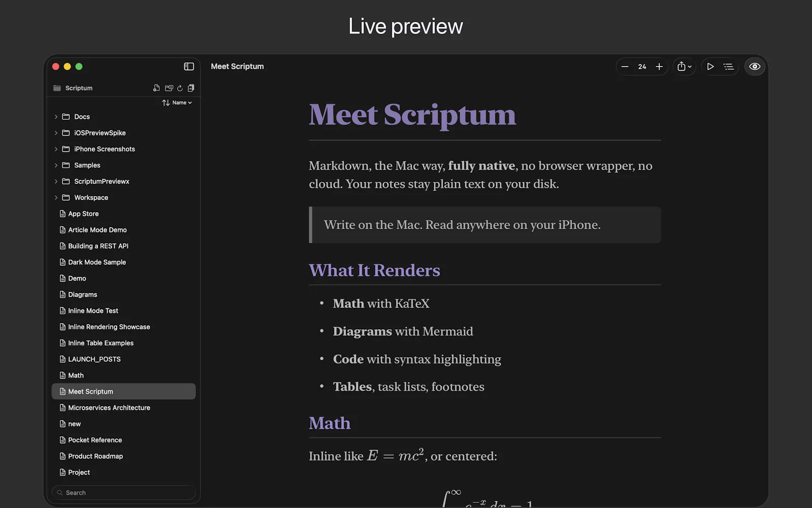Click the copy-to-device icon in sidebar header
The width and height of the screenshot is (812, 508).
[x=191, y=88]
